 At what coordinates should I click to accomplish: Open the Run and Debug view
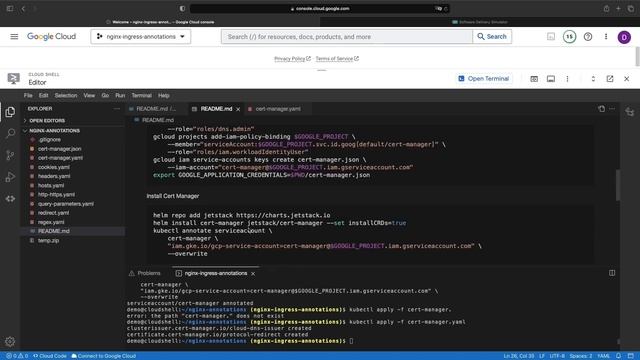click(x=10, y=177)
